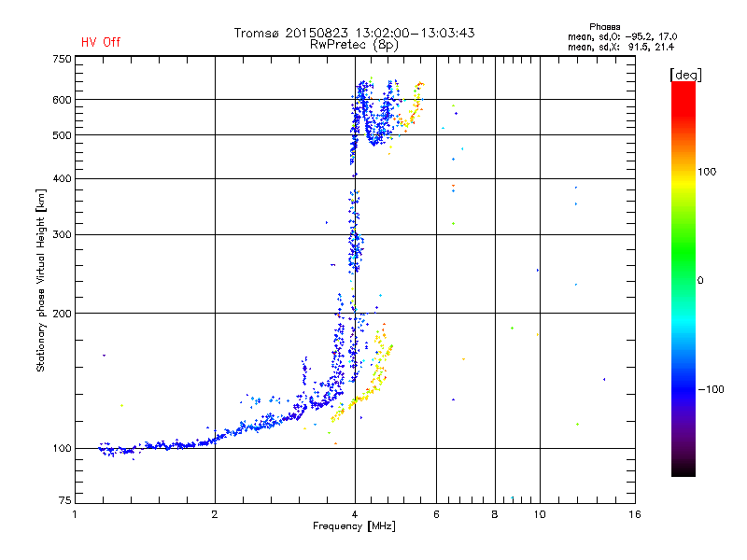Click the phase color scale bar
The width and height of the screenshot is (747, 560).
pos(684,279)
